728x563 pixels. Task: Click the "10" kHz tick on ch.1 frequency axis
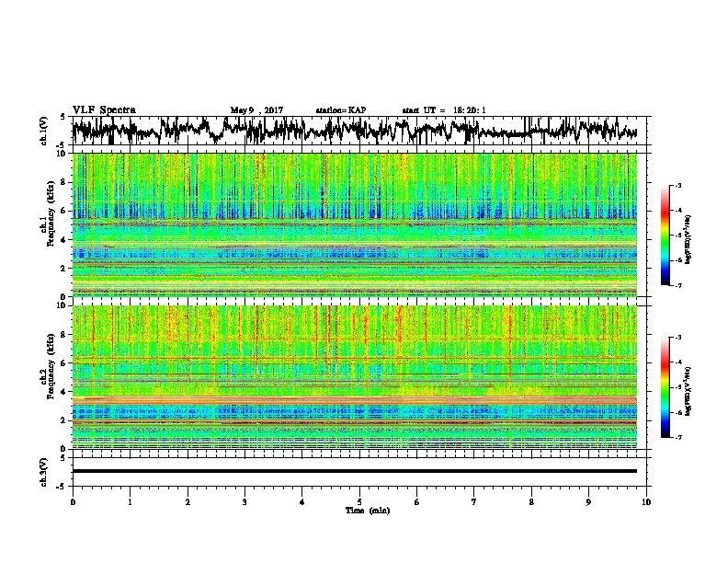click(63, 154)
